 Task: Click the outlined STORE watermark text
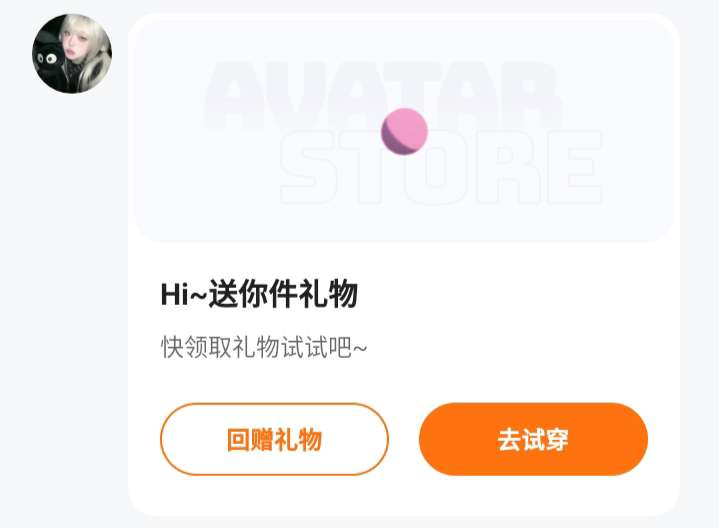[x=441, y=168]
